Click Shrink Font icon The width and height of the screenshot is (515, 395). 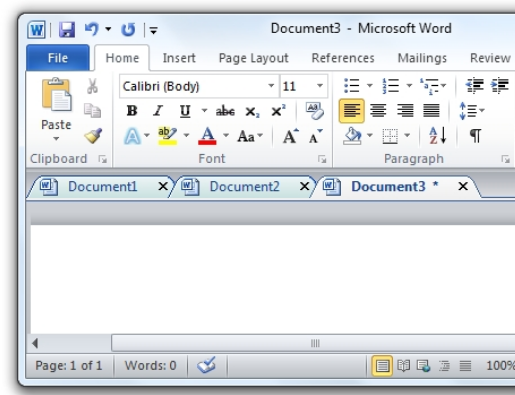(315, 136)
